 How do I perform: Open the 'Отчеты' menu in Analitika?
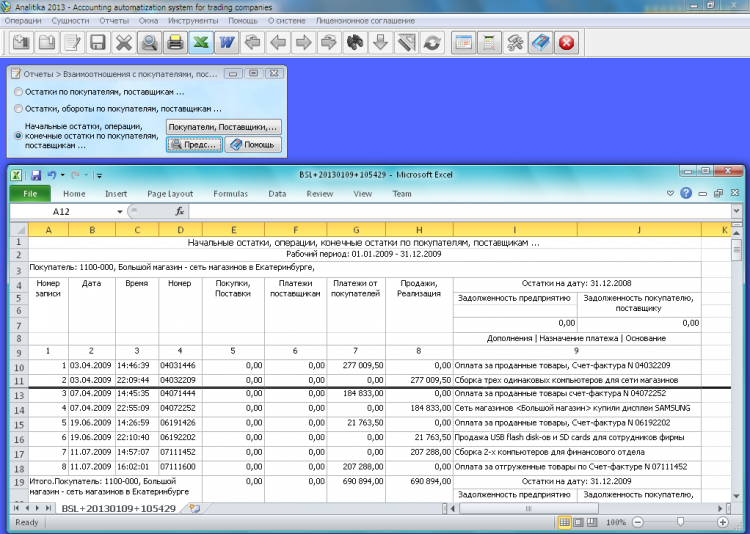tap(114, 19)
